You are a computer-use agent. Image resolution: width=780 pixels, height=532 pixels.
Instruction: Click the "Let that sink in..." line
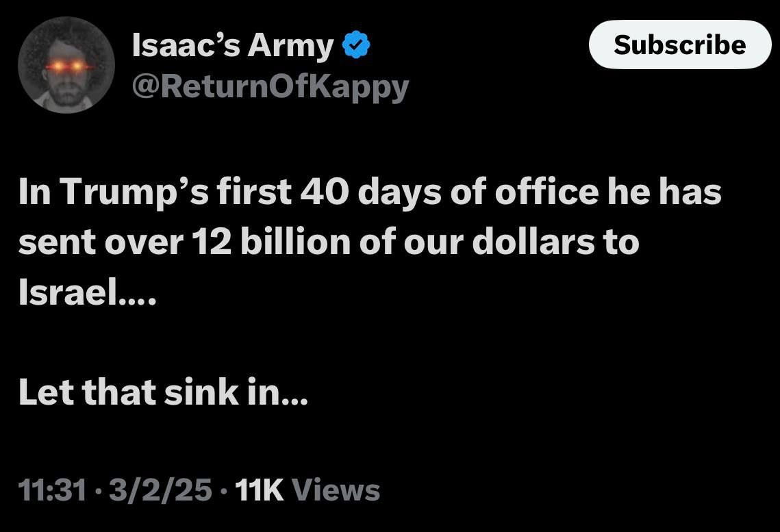[x=164, y=393]
